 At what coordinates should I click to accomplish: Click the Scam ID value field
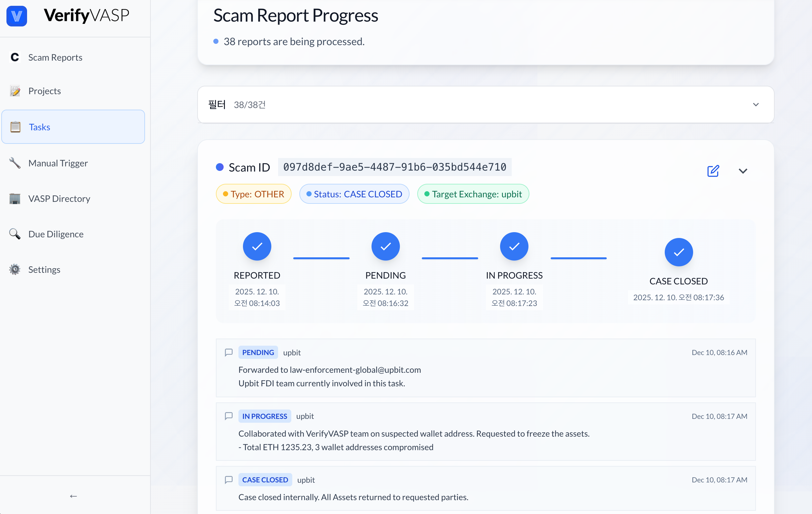(x=394, y=167)
